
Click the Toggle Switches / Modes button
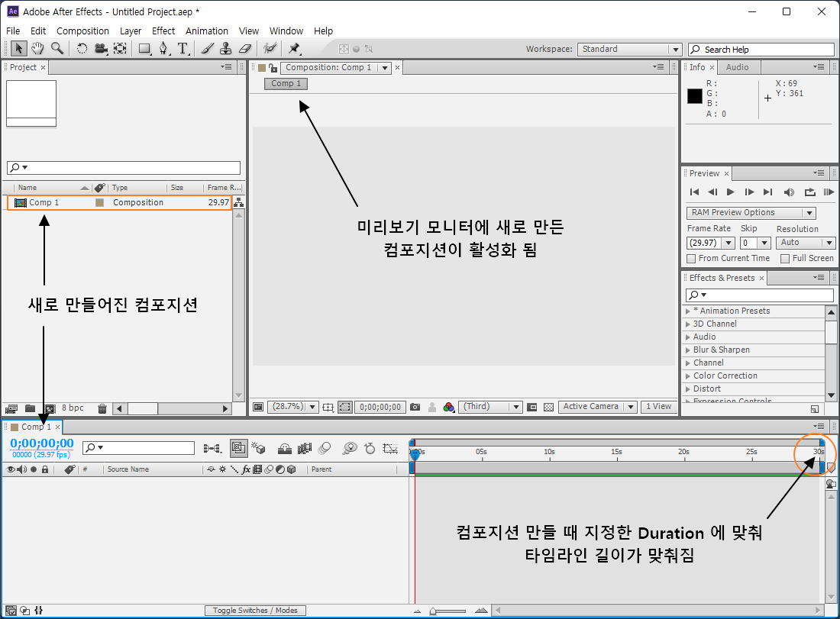pyautogui.click(x=255, y=611)
